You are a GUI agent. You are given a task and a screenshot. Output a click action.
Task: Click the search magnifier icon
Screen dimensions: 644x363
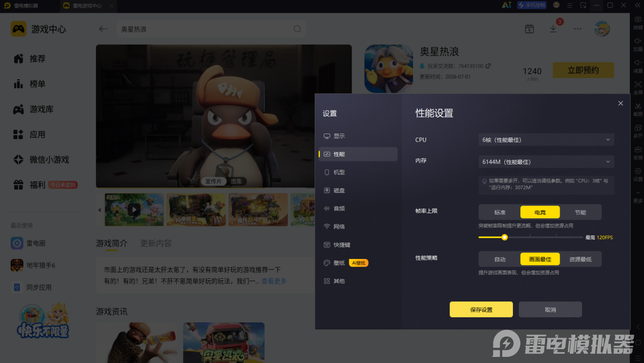[297, 29]
